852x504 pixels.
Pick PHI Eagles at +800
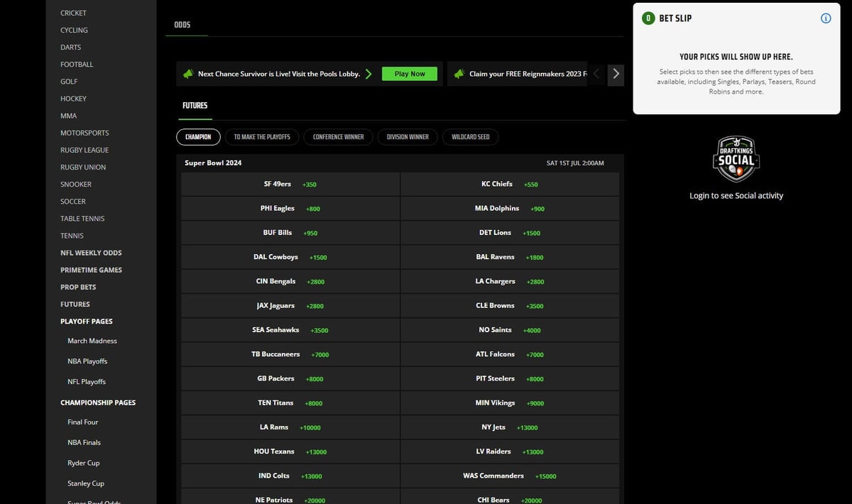(290, 209)
